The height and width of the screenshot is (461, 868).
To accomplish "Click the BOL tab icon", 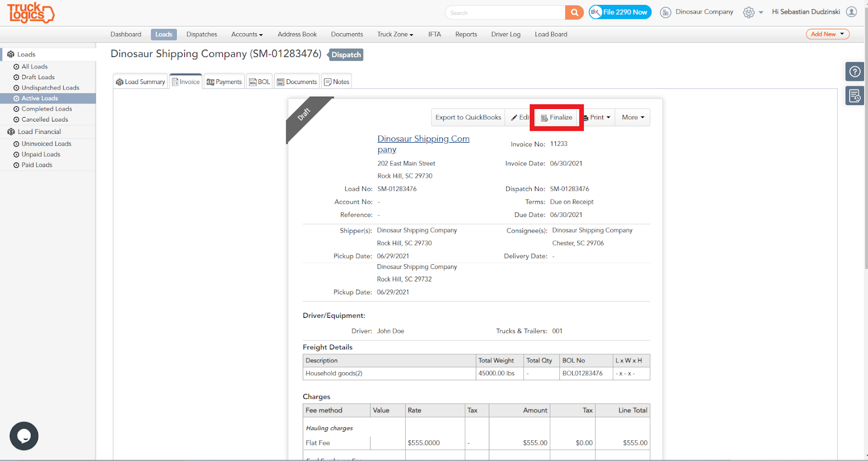I will (x=253, y=82).
